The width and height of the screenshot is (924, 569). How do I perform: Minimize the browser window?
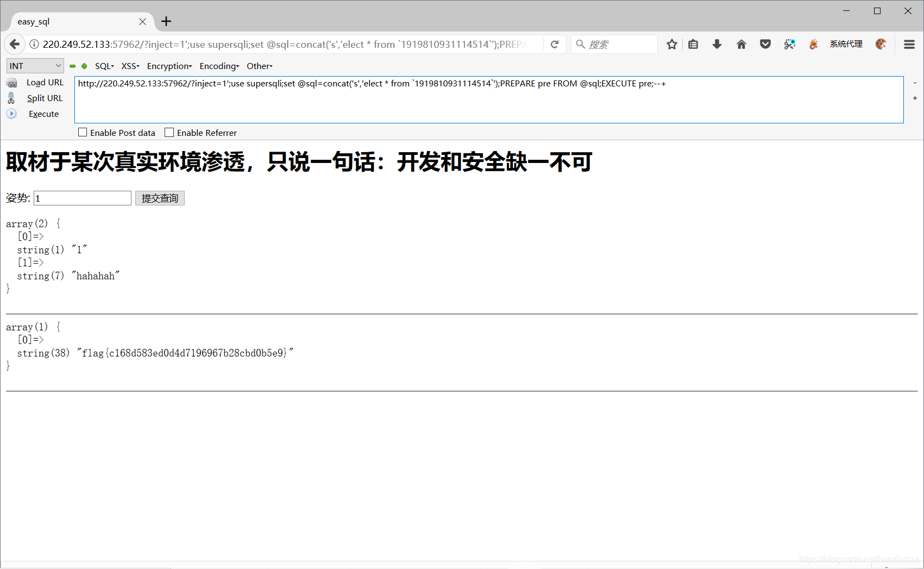tap(846, 11)
